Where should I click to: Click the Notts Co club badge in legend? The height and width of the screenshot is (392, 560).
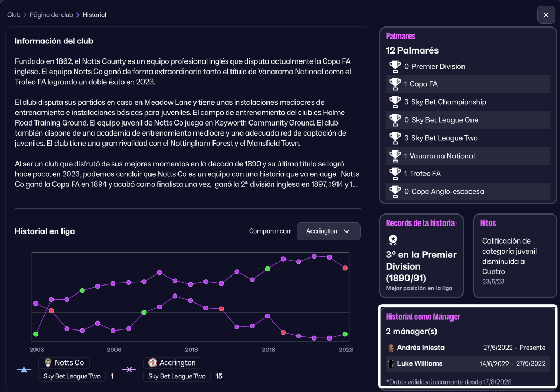click(48, 363)
